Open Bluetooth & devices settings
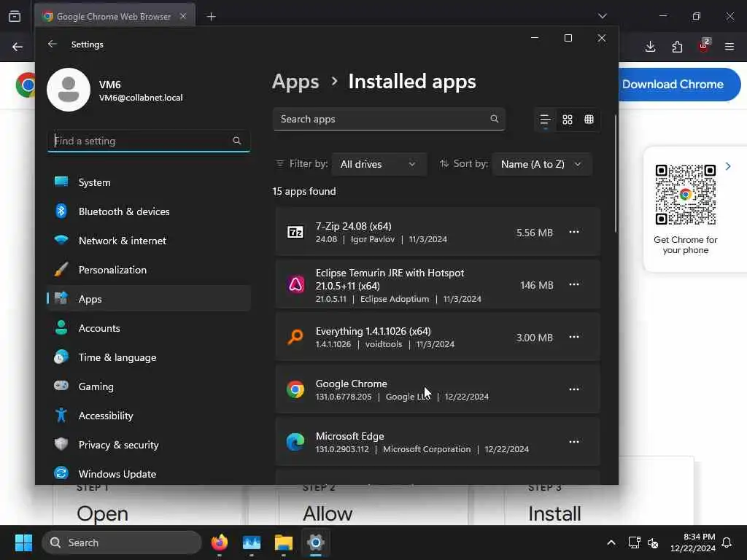The height and width of the screenshot is (560, 747). pyautogui.click(x=149, y=211)
